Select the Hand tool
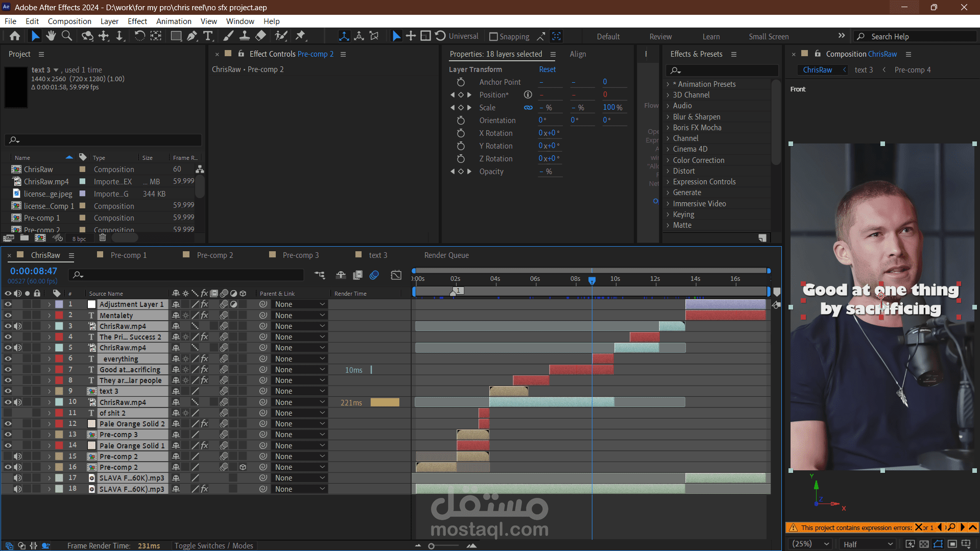980x551 pixels. point(51,36)
